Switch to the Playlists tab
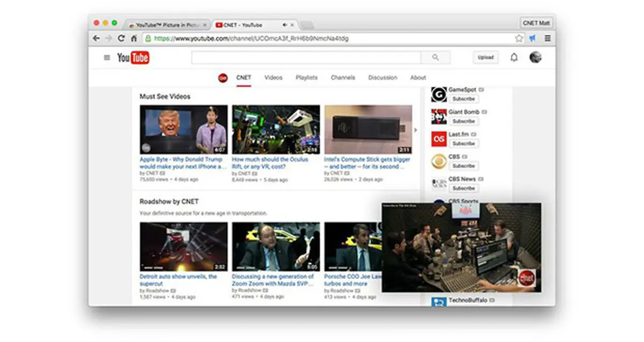Image resolution: width=644 pixels, height=342 pixels. pos(306,78)
